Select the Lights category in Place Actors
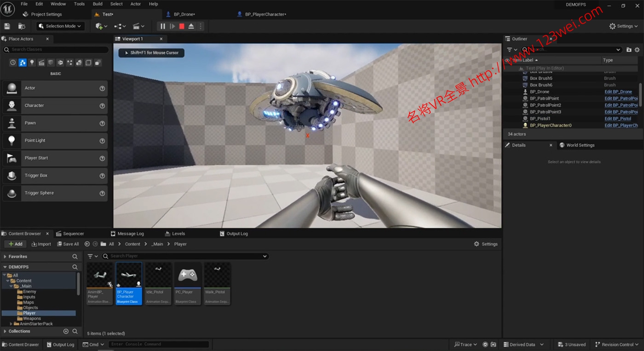 coord(32,62)
